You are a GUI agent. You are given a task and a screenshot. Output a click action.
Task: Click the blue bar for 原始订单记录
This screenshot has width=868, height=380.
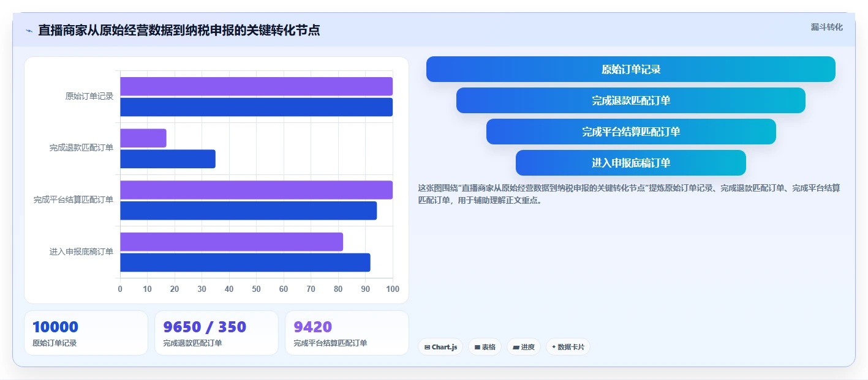[256, 107]
